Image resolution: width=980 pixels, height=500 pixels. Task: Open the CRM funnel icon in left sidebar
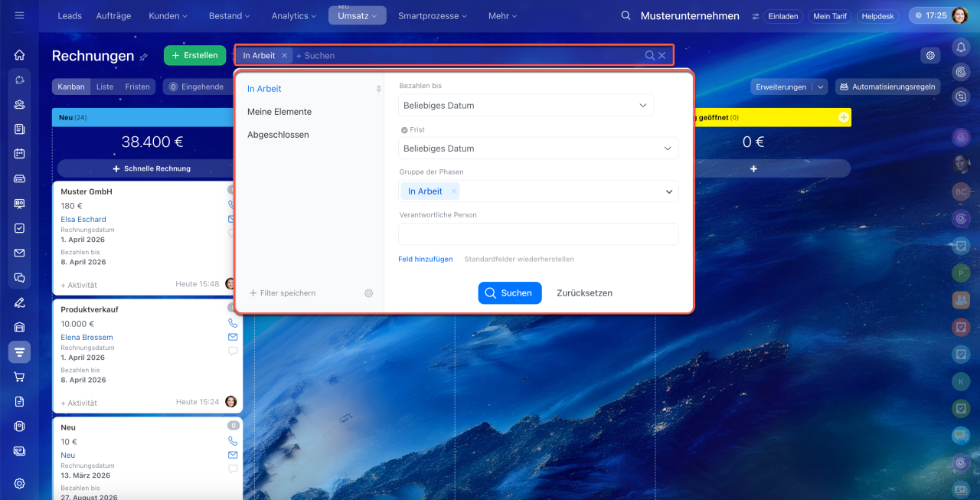(19, 352)
